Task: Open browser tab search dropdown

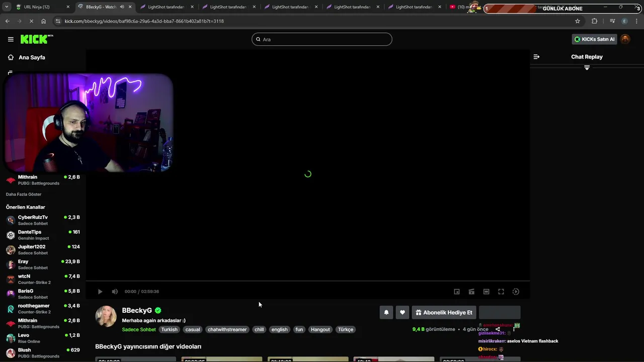Action: 7,7
